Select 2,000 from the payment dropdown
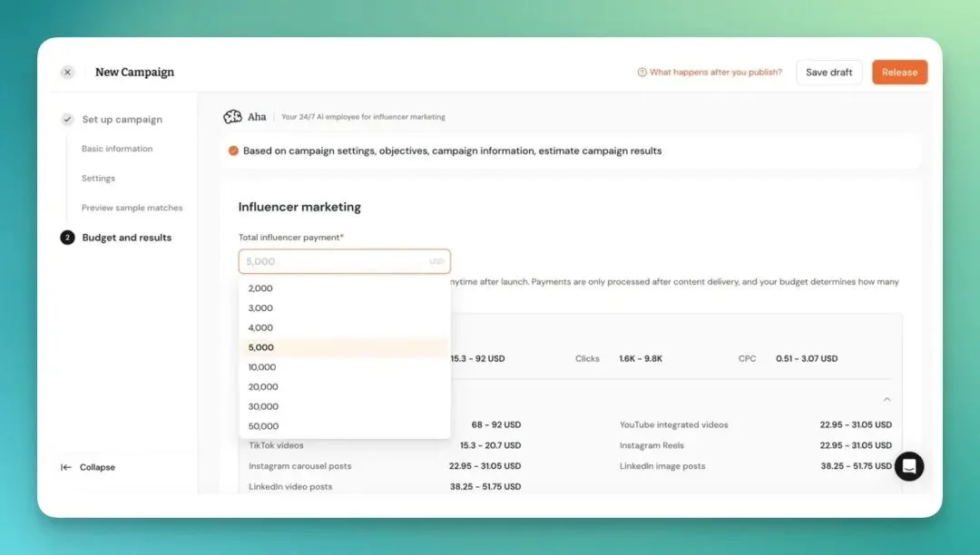 [260, 288]
